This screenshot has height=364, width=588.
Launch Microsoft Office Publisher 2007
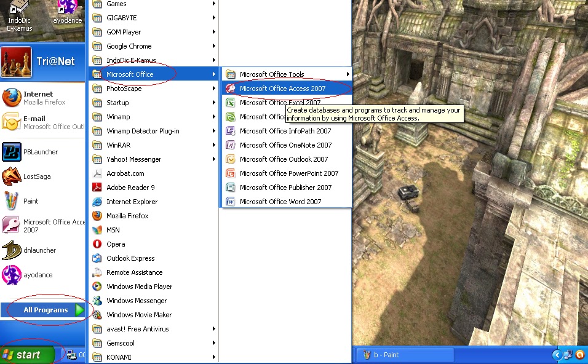pyautogui.click(x=287, y=188)
